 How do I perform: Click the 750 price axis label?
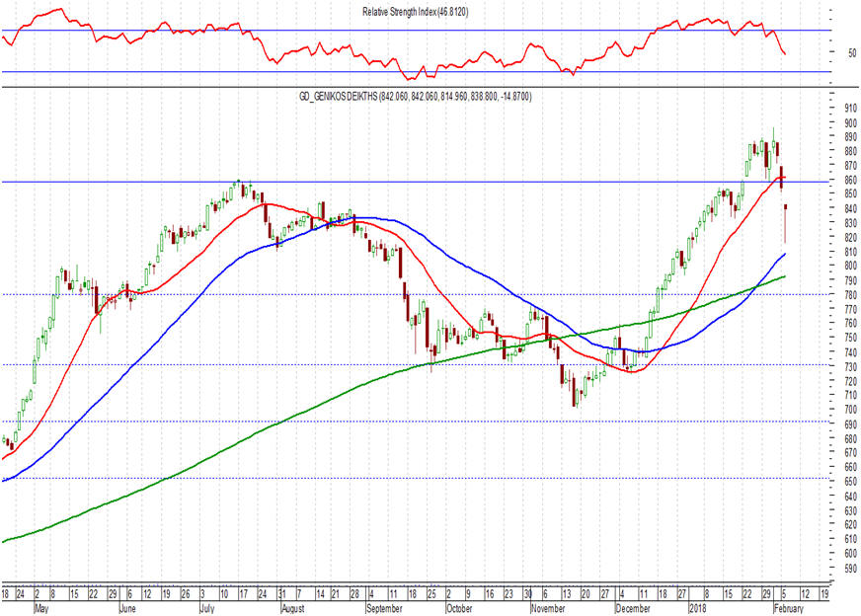850,339
